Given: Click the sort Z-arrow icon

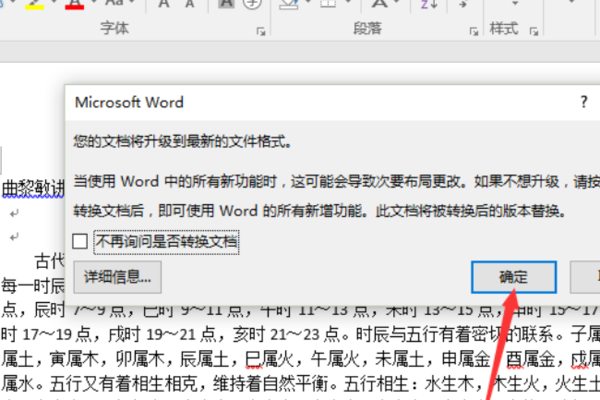Looking at the screenshot, I should (x=429, y=4).
